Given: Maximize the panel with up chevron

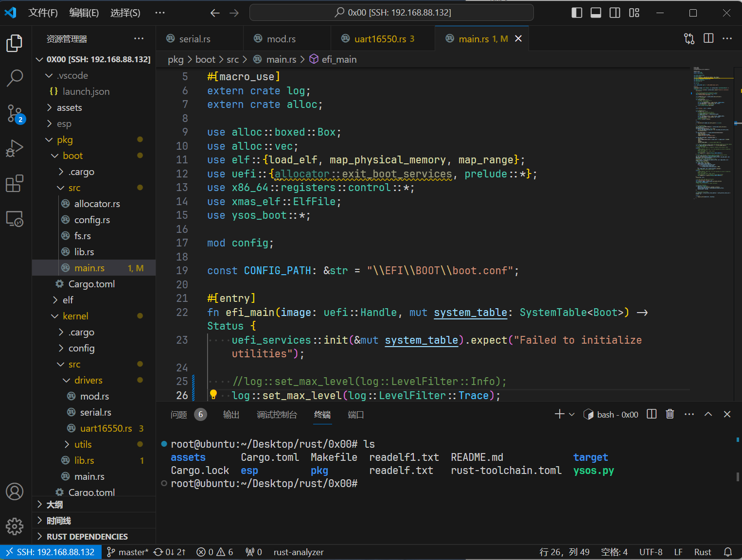Looking at the screenshot, I should coord(708,414).
